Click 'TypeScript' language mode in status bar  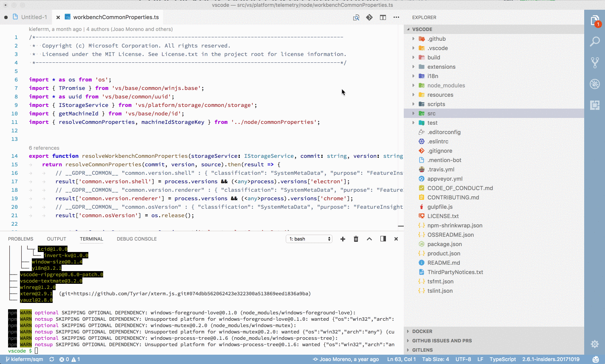[503, 358]
